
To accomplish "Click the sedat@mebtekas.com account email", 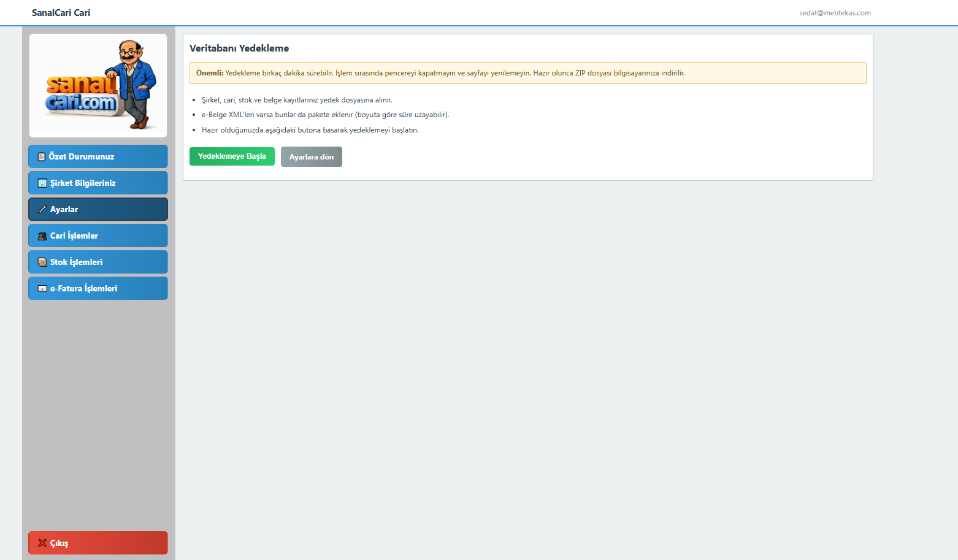I will click(x=835, y=13).
